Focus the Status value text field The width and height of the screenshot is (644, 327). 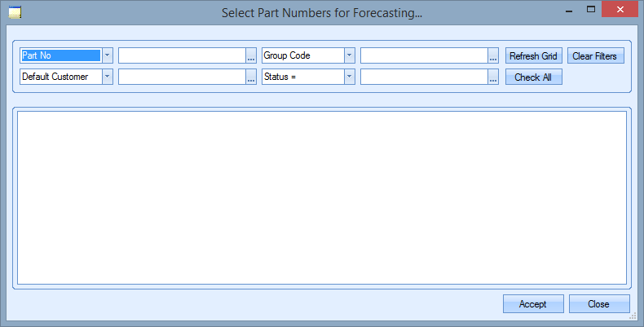(423, 77)
